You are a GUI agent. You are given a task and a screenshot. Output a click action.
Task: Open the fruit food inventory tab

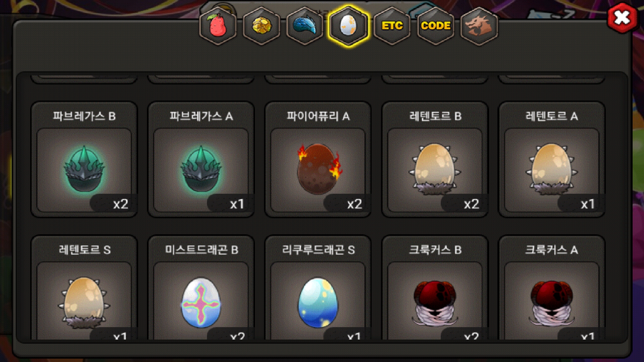(x=218, y=26)
